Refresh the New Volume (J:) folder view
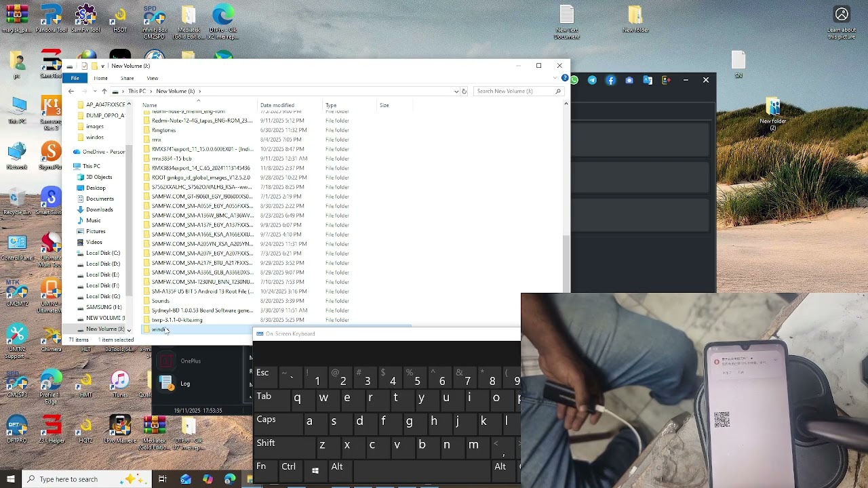This screenshot has width=868, height=488. (464, 91)
